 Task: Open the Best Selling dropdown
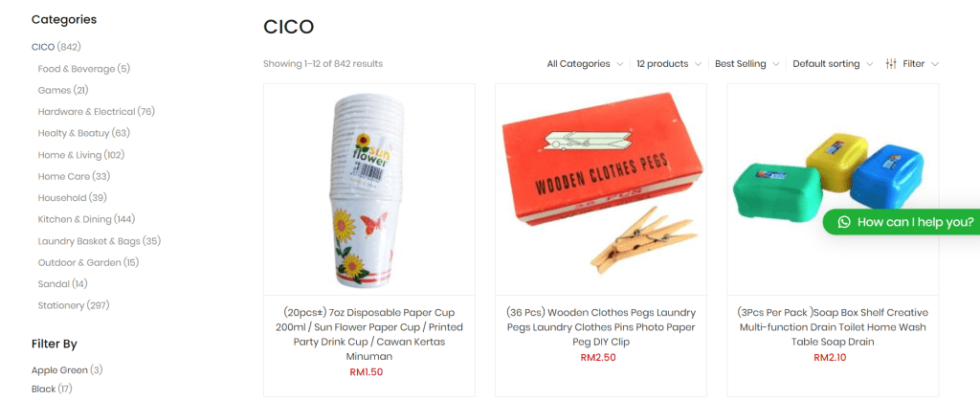(x=746, y=64)
